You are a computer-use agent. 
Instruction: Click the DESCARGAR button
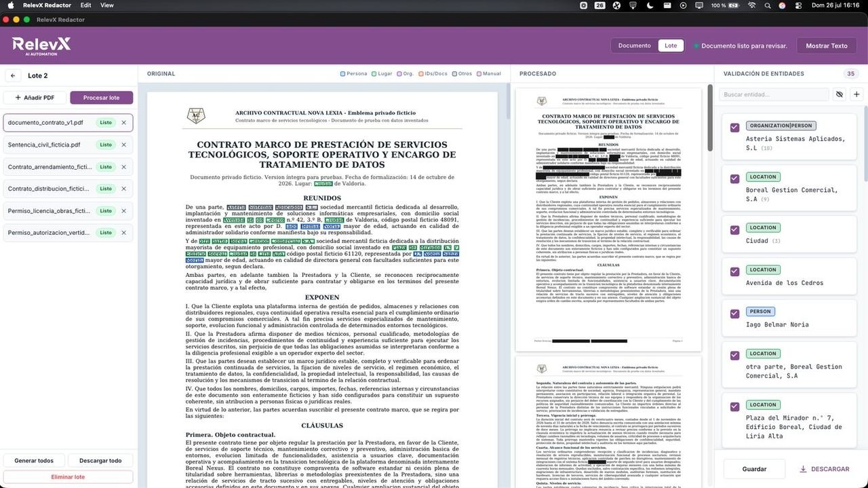coord(825,469)
